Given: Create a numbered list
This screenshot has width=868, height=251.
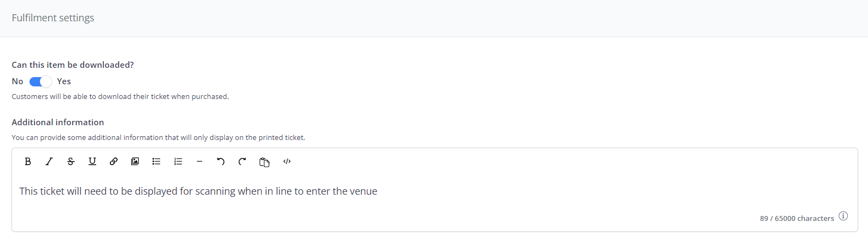Looking at the screenshot, I should pos(178,161).
